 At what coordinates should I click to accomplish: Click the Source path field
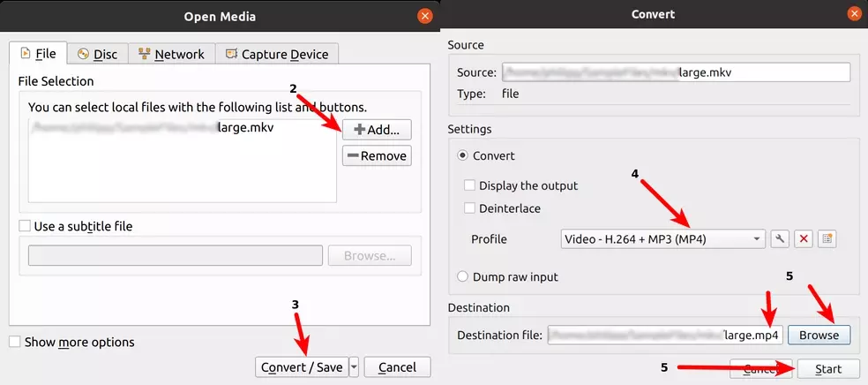tap(676, 72)
